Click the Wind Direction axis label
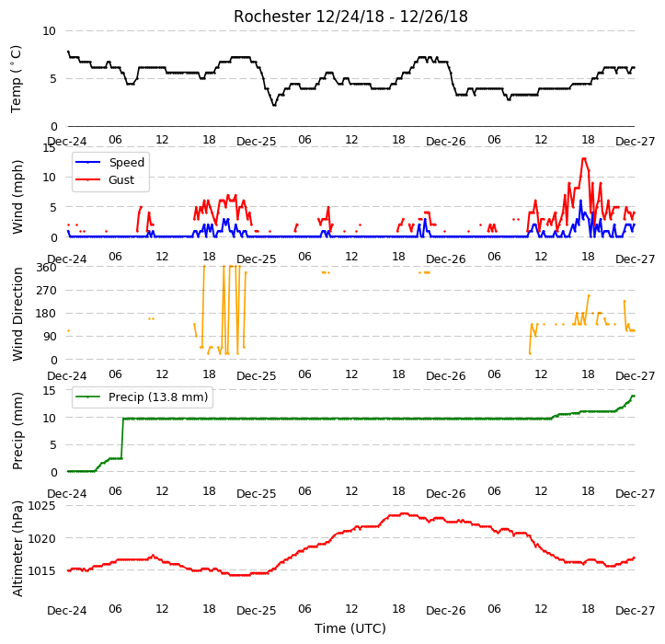Image resolution: width=665 pixels, height=644 pixels. 17,314
